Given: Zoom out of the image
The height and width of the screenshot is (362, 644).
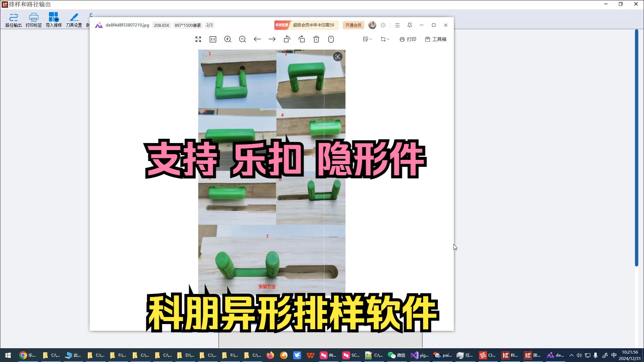Looking at the screenshot, I should tap(243, 39).
